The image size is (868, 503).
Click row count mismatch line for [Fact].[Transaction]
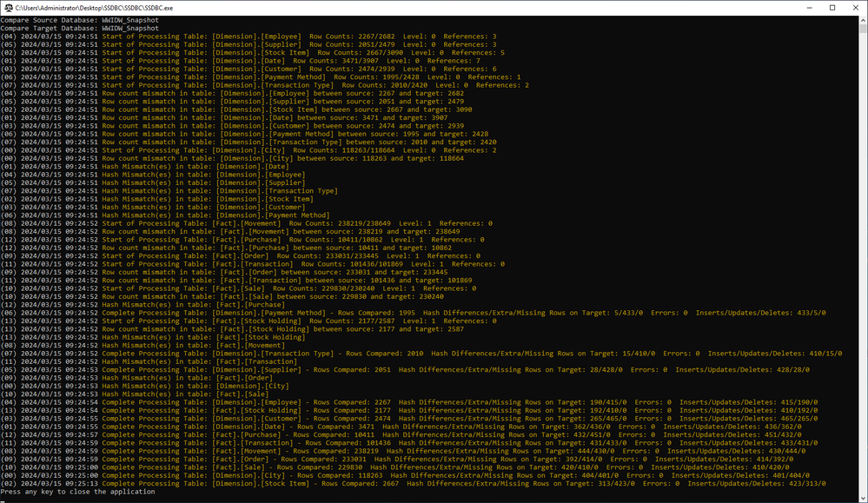point(236,280)
